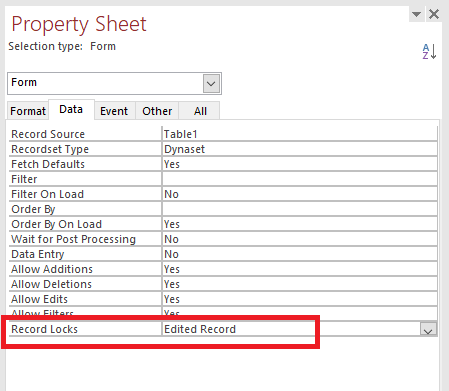
Task: Click the Wait for Post Processing value
Action: pyautogui.click(x=299, y=239)
